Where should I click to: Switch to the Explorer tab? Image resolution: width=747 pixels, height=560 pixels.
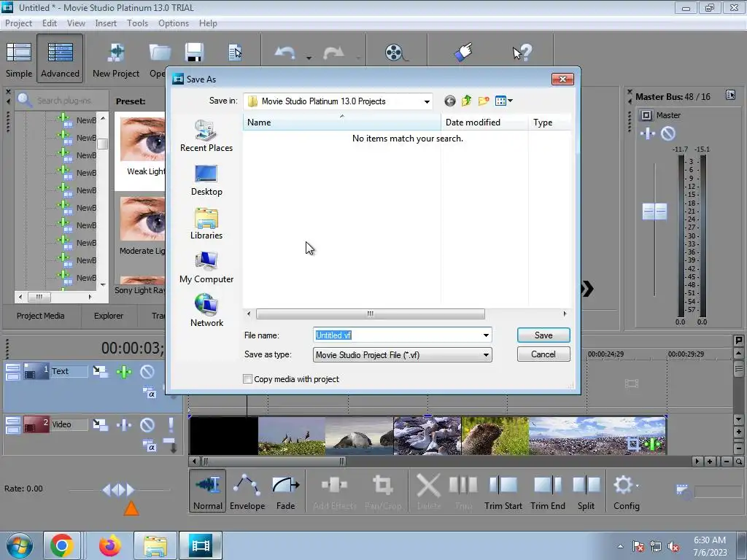tap(108, 316)
